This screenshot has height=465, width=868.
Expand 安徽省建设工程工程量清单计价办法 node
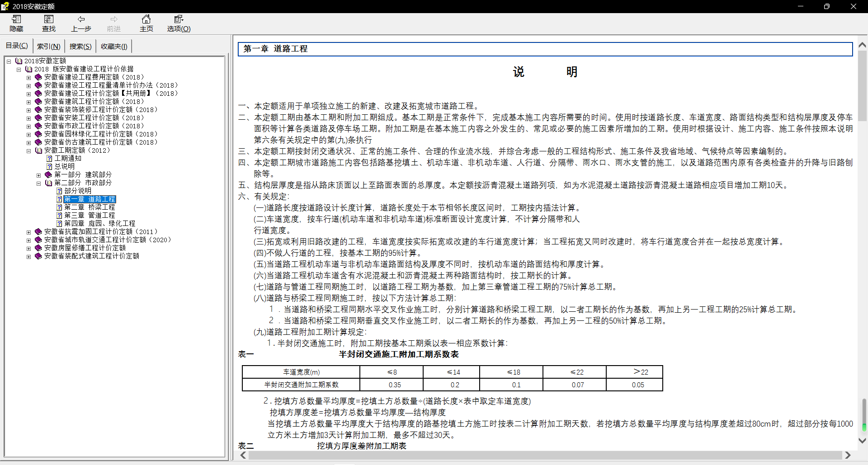[28, 85]
